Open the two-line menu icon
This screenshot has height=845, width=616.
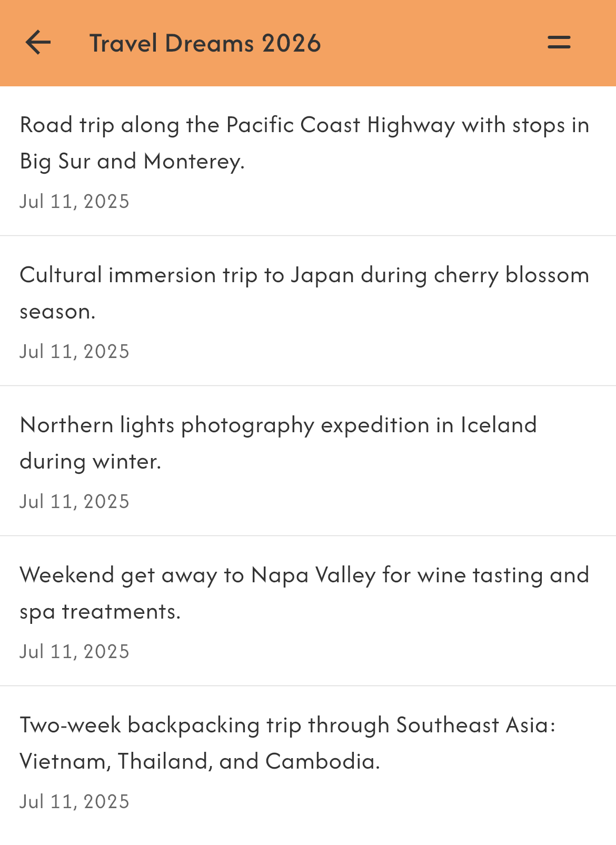(559, 43)
